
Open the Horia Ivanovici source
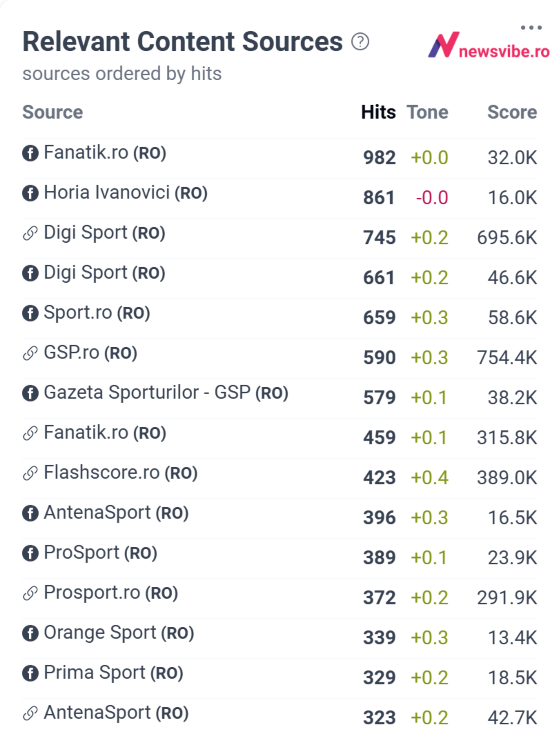[x=126, y=193]
